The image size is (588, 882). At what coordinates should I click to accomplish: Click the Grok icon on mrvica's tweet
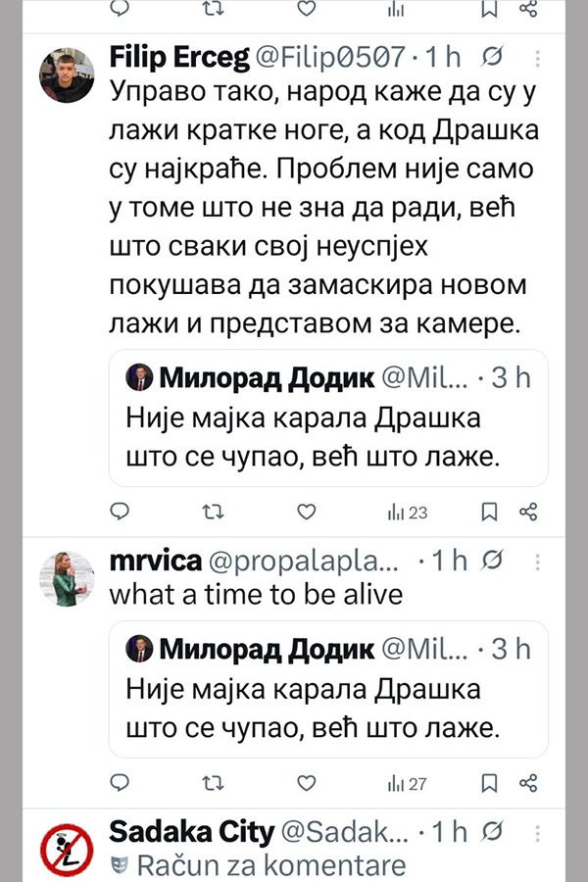(495, 561)
